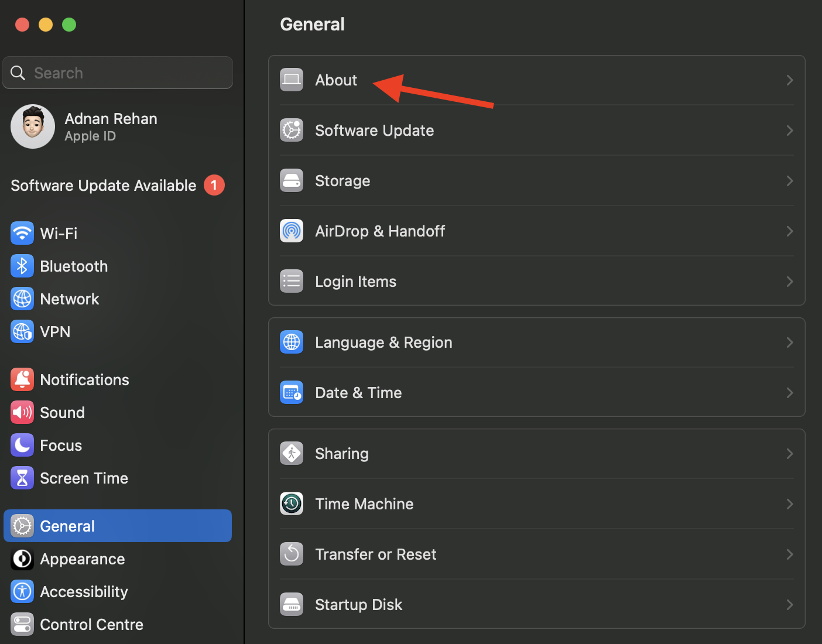Open Storage via its chevron
822x644 pixels.
click(790, 181)
